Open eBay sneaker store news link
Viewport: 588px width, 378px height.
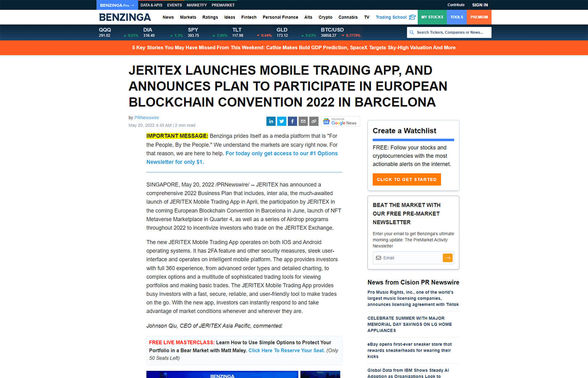(409, 350)
